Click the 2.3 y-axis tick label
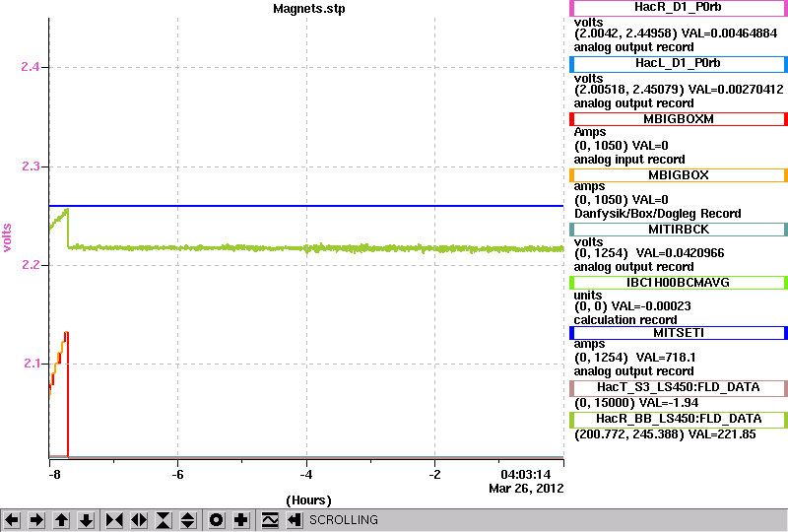Screen dimensions: 788x532 point(31,166)
